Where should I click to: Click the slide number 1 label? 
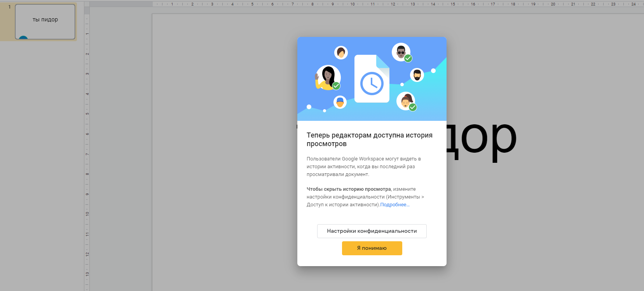click(10, 7)
